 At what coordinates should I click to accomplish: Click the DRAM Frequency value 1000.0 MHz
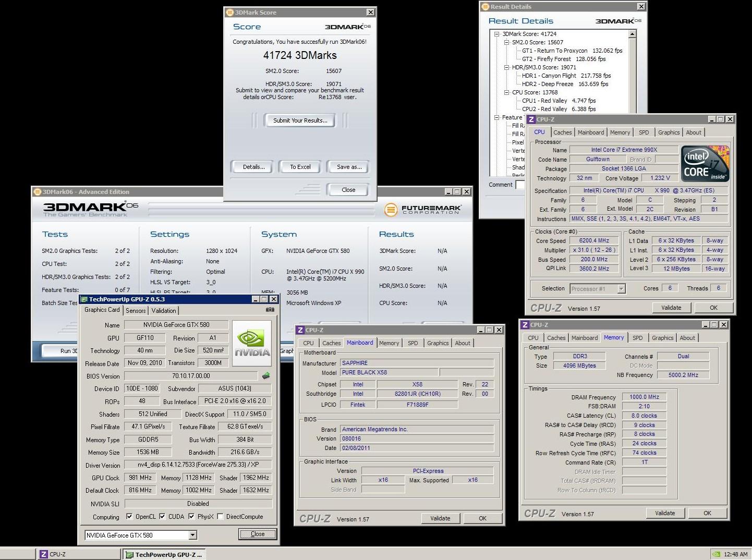point(644,397)
